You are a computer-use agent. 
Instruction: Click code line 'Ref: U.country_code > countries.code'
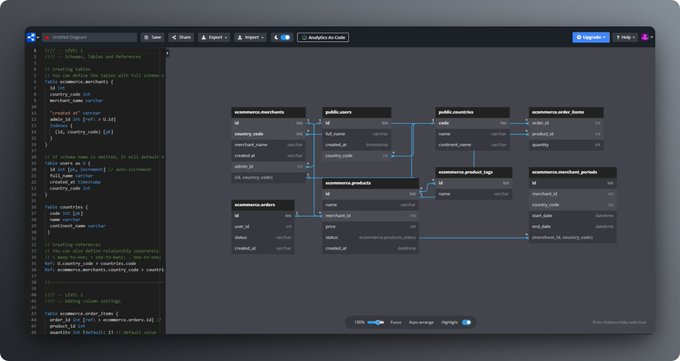click(90, 263)
